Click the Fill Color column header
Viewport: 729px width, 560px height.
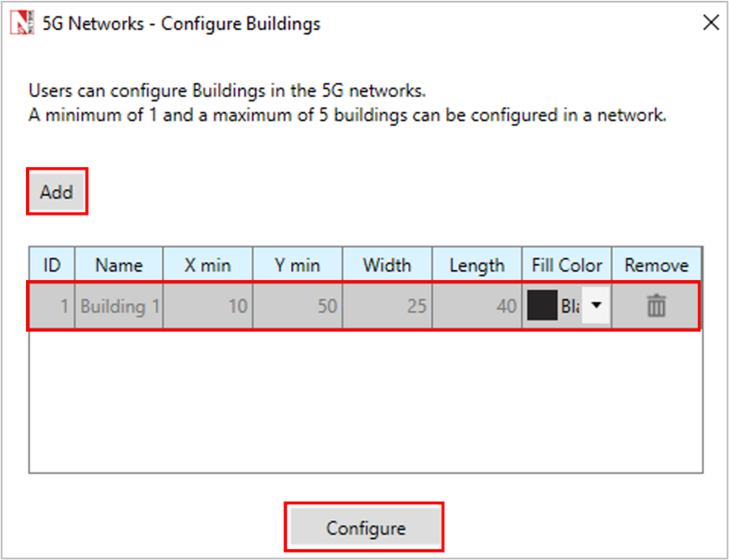(567, 265)
